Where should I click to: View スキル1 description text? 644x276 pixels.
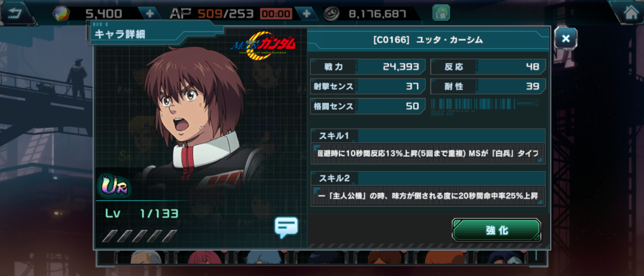point(428,153)
